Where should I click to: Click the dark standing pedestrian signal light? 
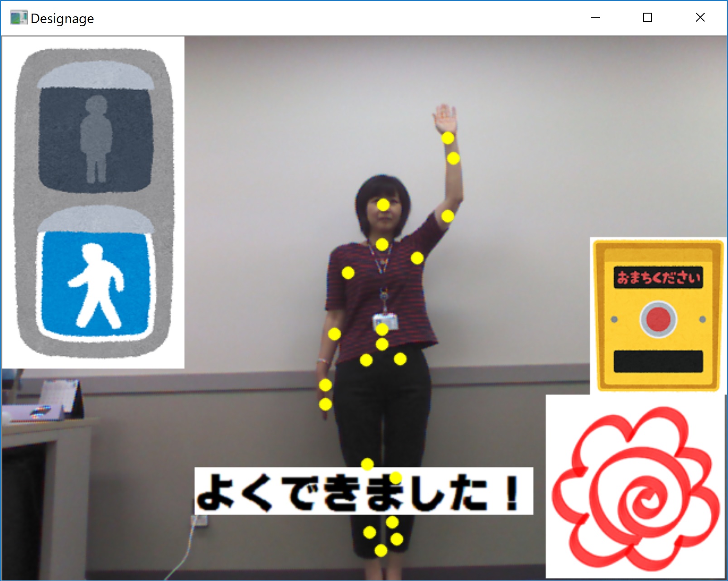coord(95,139)
